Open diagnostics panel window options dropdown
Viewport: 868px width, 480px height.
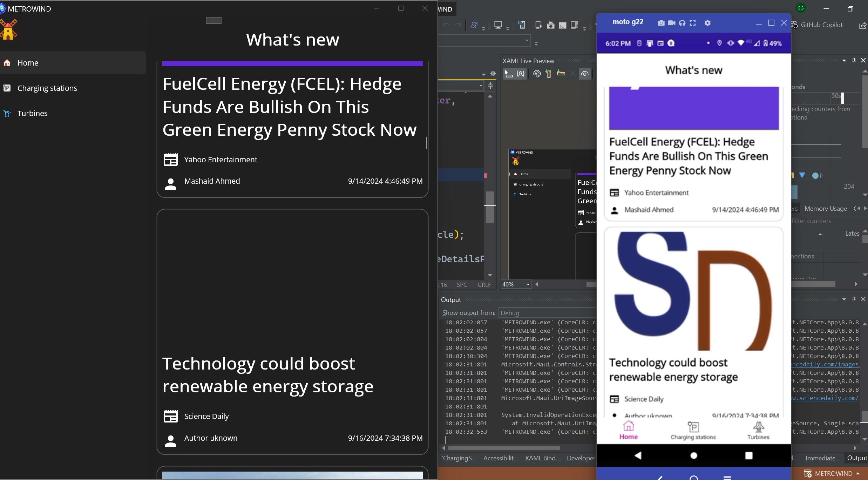coord(844,61)
